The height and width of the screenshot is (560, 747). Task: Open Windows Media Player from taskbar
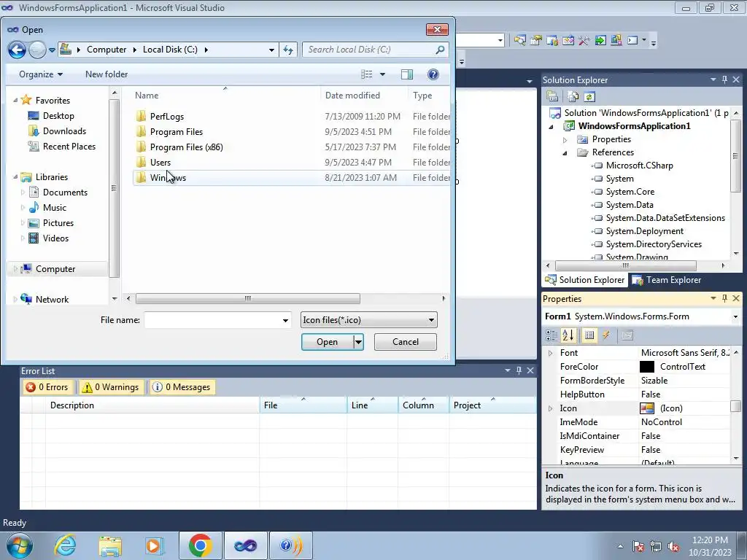(x=153, y=545)
